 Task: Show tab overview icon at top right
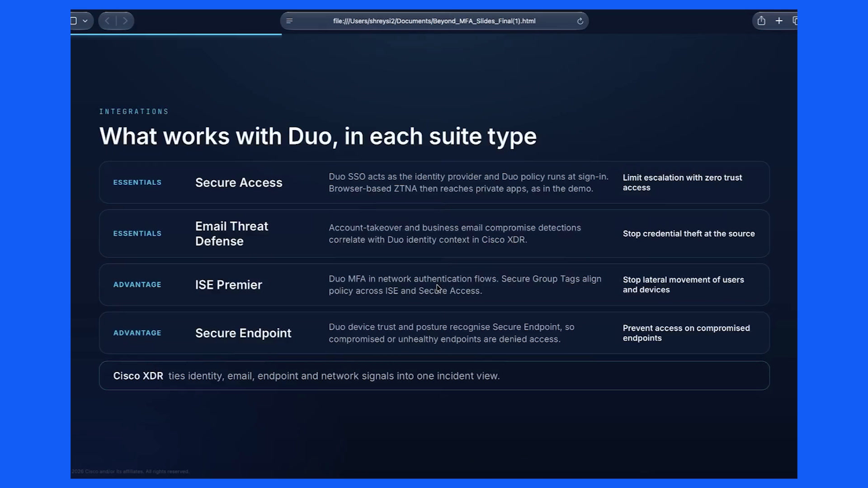click(x=795, y=21)
